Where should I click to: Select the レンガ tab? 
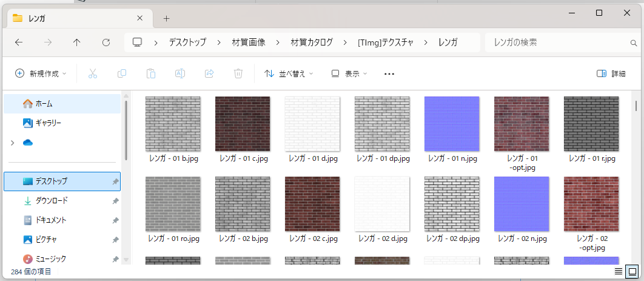point(79,18)
